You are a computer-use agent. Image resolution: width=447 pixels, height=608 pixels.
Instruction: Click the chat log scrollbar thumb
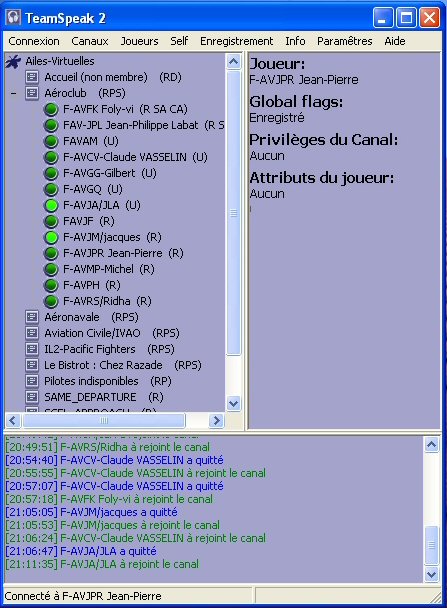pos(431,545)
